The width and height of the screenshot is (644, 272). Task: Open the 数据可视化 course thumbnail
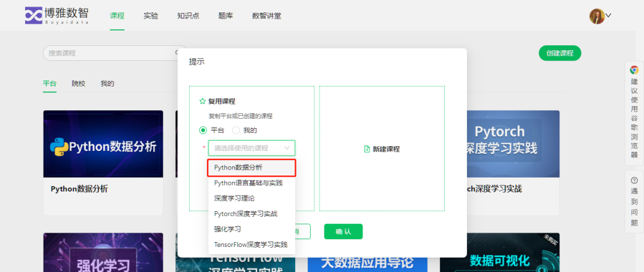(x=500, y=252)
